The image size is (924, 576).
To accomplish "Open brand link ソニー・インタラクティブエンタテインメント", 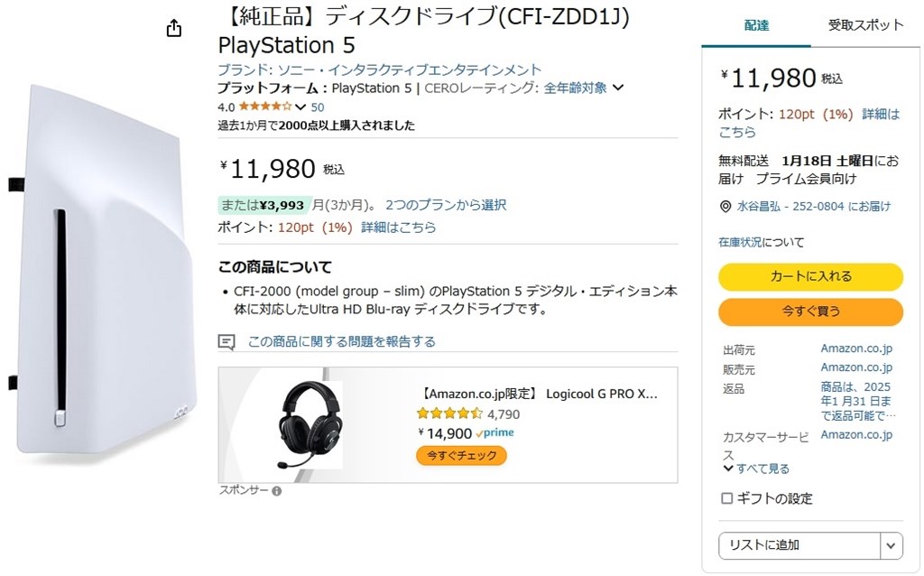I will [380, 70].
